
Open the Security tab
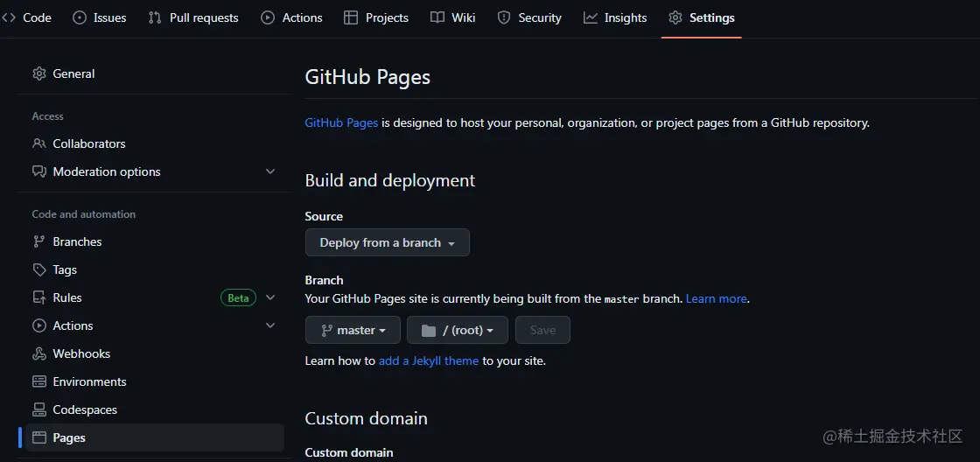coord(530,17)
